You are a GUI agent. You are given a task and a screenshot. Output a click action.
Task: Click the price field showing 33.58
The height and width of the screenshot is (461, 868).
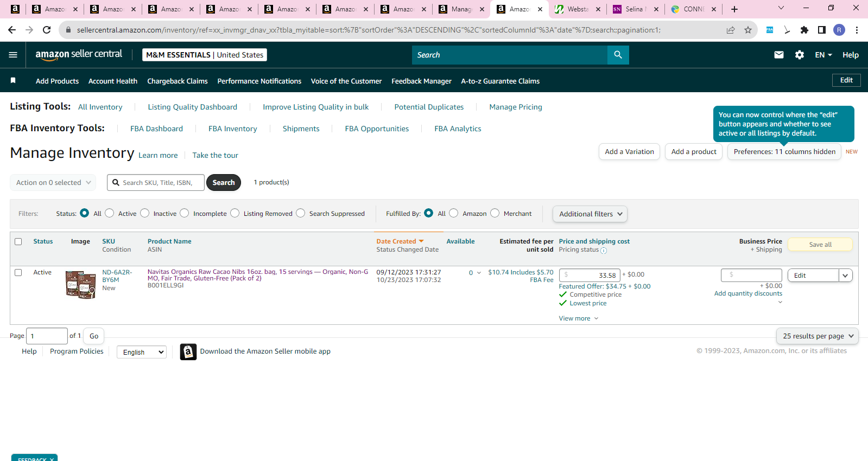(x=590, y=275)
